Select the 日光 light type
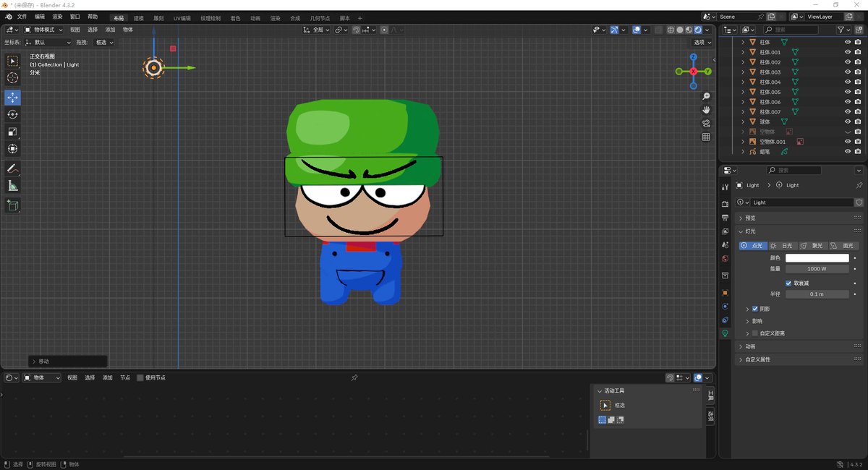 [x=782, y=246]
